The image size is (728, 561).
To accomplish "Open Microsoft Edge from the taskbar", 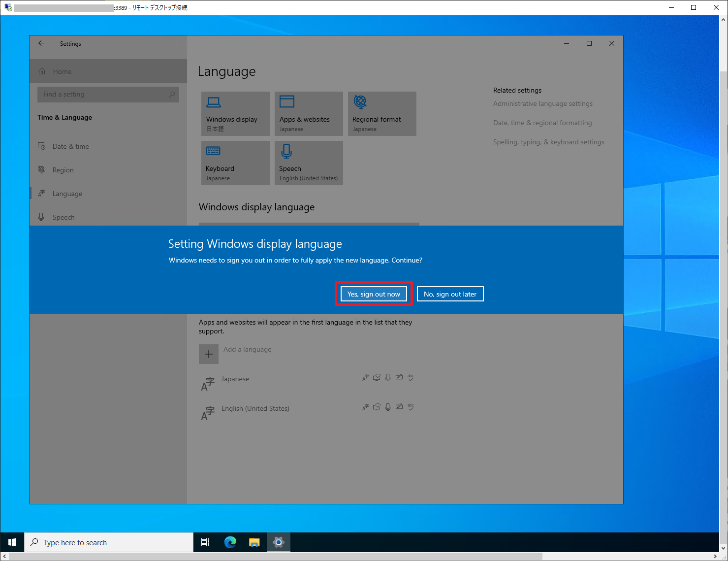I will point(230,542).
